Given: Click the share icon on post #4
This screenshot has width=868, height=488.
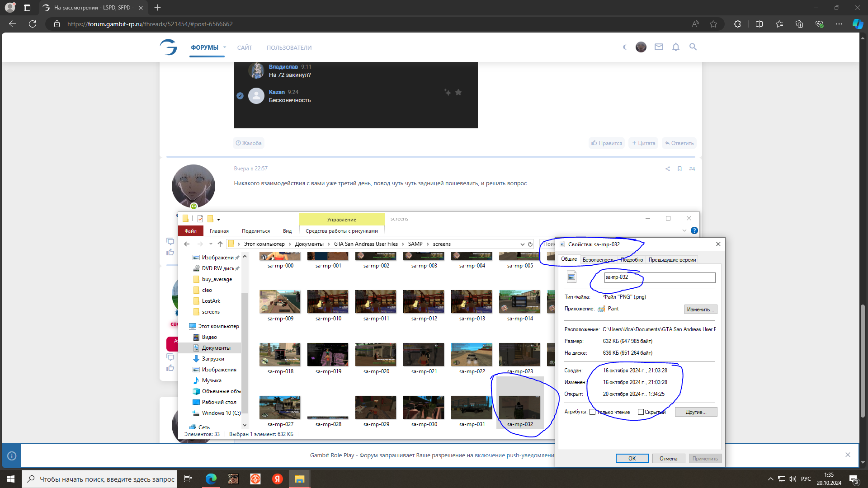Looking at the screenshot, I should click(x=668, y=169).
